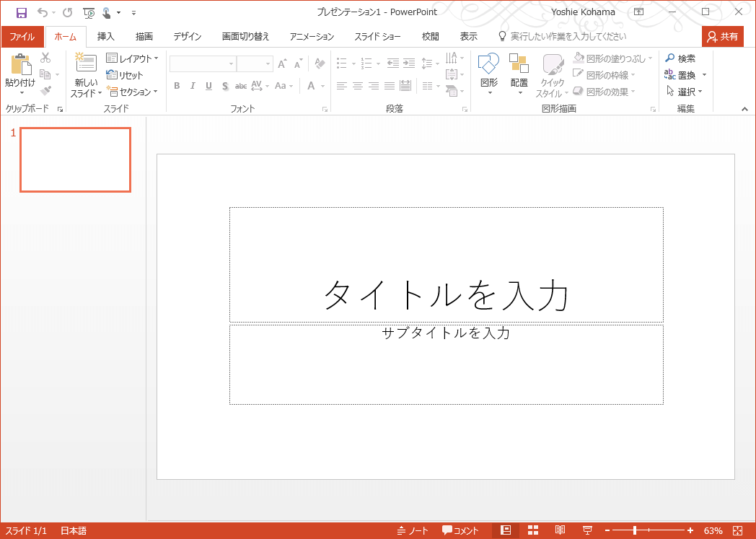Screen dimensions: 756x539
Task: Open the Shapes (図形) gallery icon
Action: click(488, 64)
